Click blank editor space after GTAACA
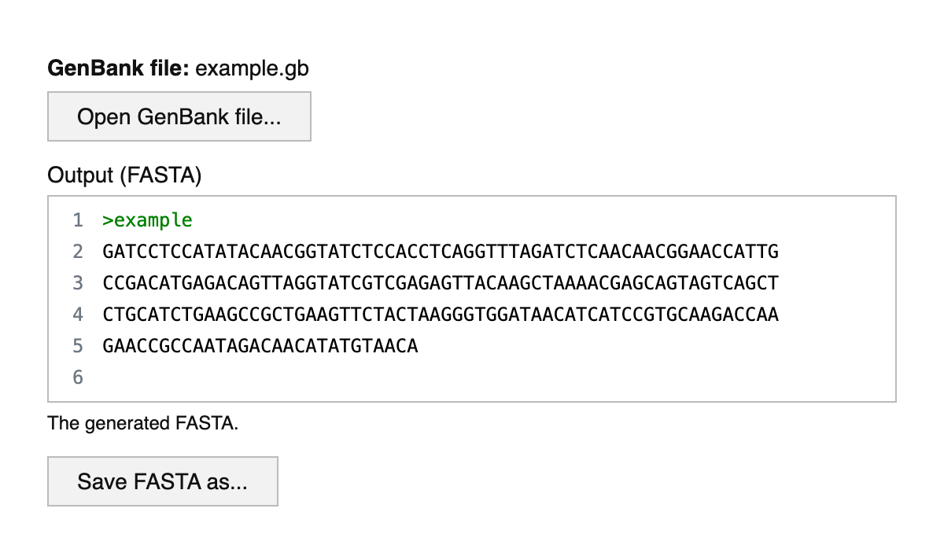Image resolution: width=944 pixels, height=560 pixels. click(x=629, y=346)
